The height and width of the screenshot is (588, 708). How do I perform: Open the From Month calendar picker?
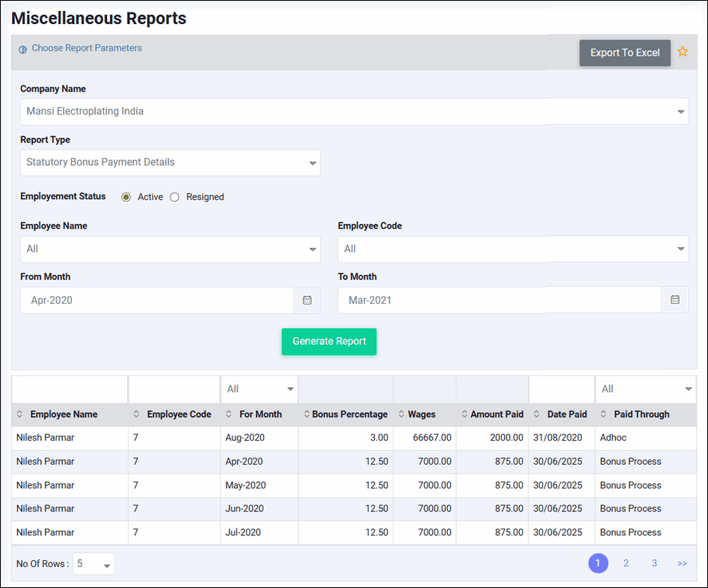pos(307,300)
